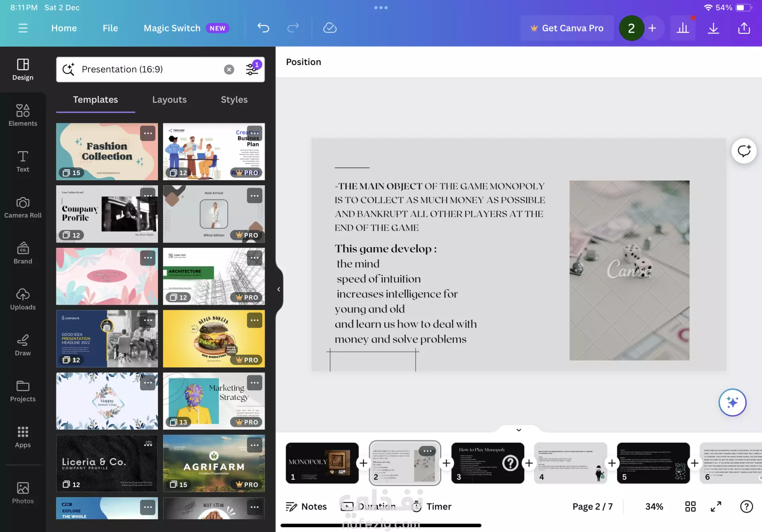Click the Page 2 / 7 indicator
The image size is (762, 532).
point(592,506)
